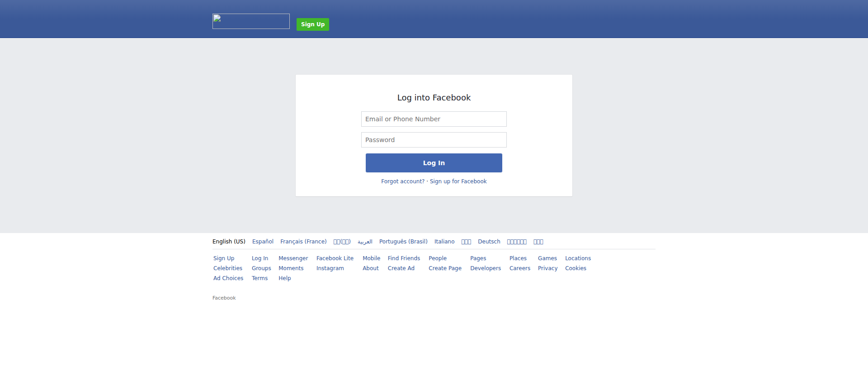Click into the Password field

point(434,140)
